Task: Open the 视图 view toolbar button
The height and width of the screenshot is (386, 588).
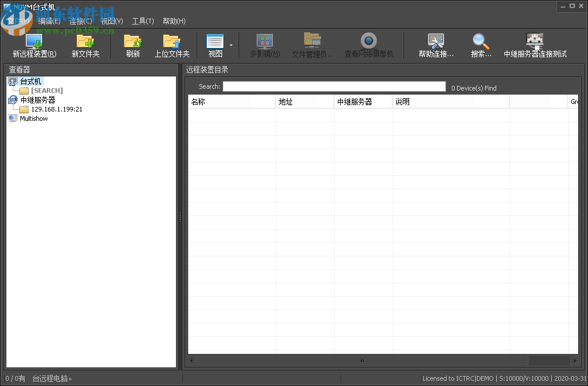Action: point(215,46)
